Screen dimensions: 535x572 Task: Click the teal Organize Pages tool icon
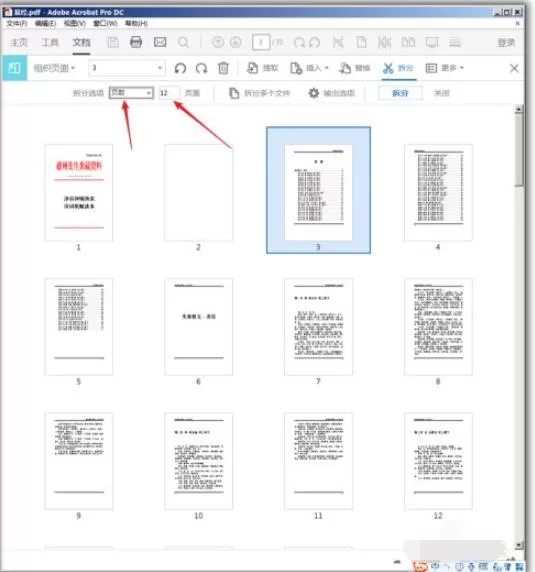(14, 68)
